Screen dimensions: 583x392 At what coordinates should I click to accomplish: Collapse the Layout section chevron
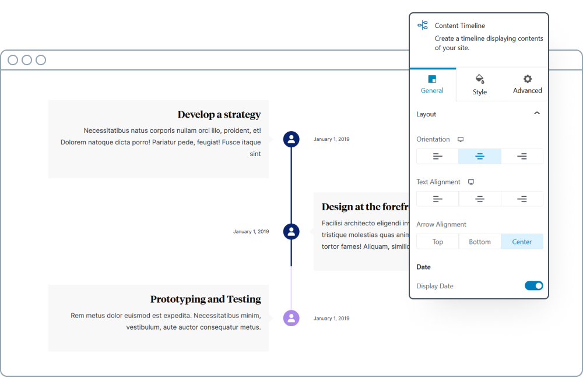[x=537, y=114]
